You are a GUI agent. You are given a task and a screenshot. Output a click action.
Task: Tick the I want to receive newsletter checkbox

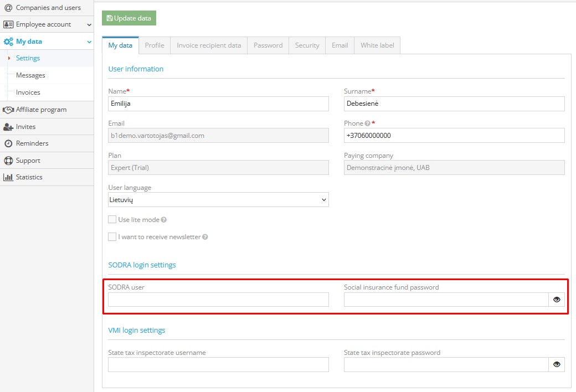[x=112, y=237]
